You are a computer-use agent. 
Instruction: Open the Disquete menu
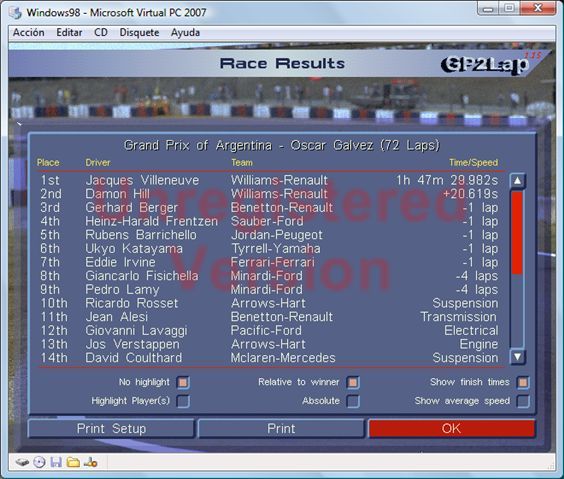[x=139, y=33]
